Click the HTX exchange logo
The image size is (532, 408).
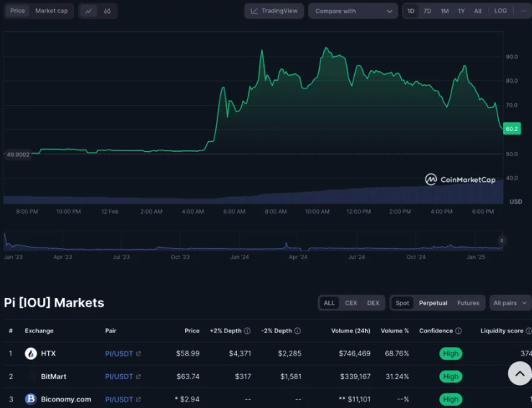tap(31, 353)
